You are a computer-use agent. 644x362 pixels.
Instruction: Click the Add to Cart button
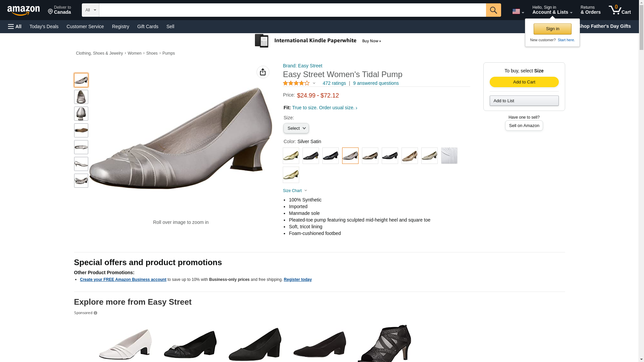(x=524, y=82)
